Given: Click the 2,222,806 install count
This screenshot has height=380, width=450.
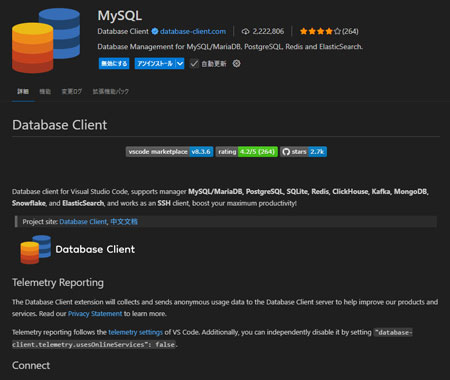Looking at the screenshot, I should pos(268,31).
